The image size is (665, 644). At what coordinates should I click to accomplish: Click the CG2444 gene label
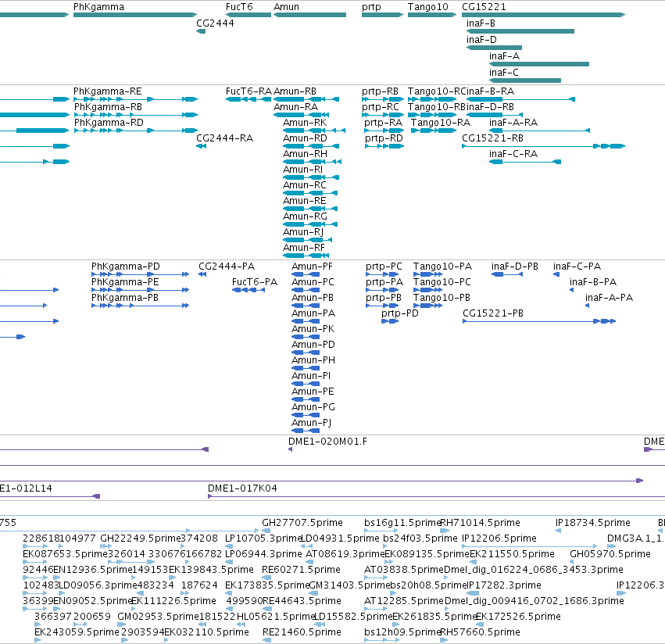coord(215,23)
